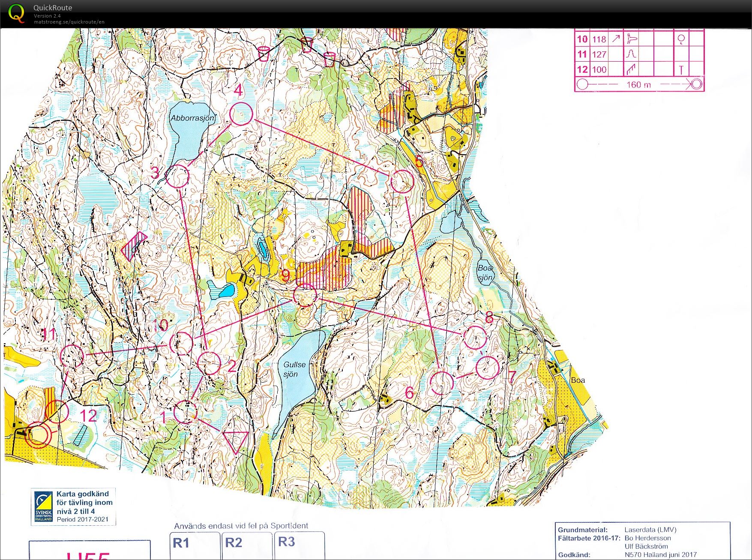Click control circle 10 on the course
Image resolution: width=752 pixels, height=560 pixels.
click(x=181, y=343)
